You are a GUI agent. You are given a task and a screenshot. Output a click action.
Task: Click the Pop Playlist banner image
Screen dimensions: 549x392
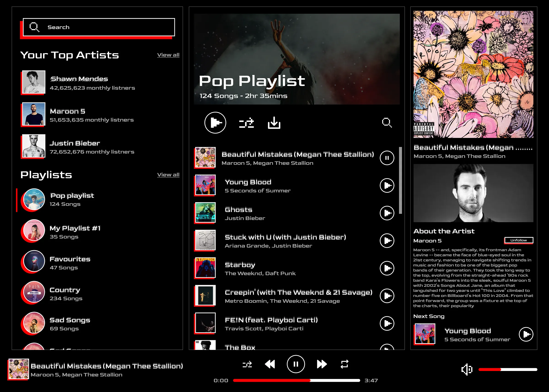click(x=297, y=59)
